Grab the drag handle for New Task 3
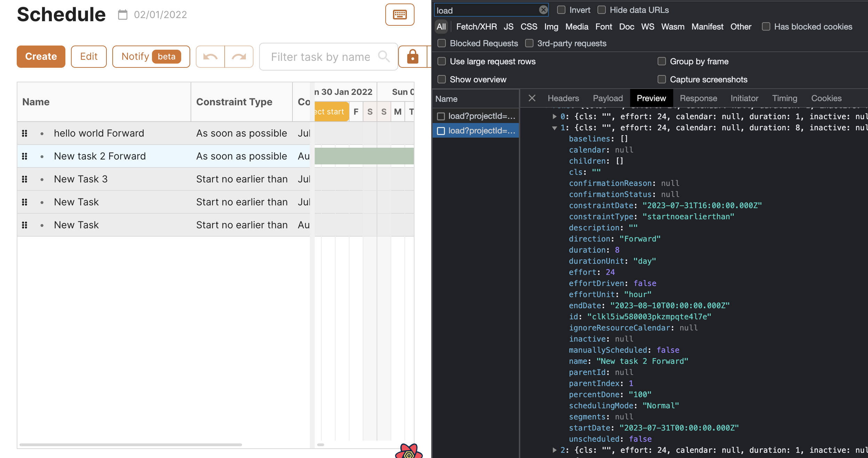 point(24,179)
